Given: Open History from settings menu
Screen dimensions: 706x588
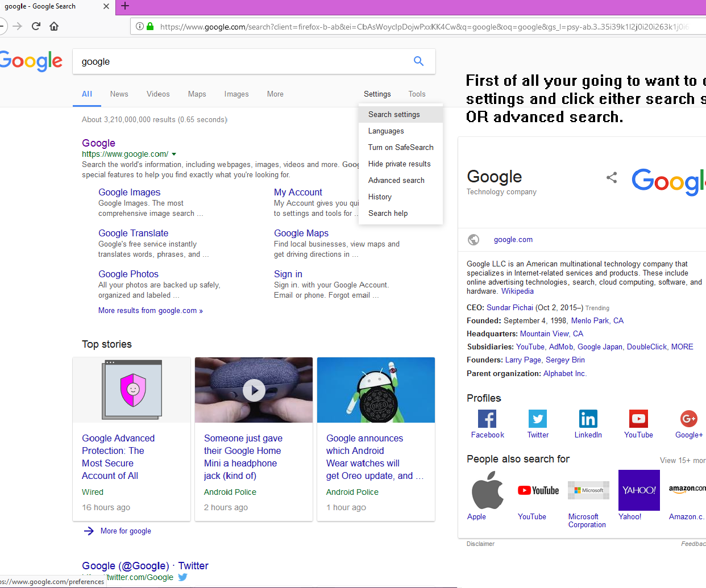Looking at the screenshot, I should [x=401, y=197].
